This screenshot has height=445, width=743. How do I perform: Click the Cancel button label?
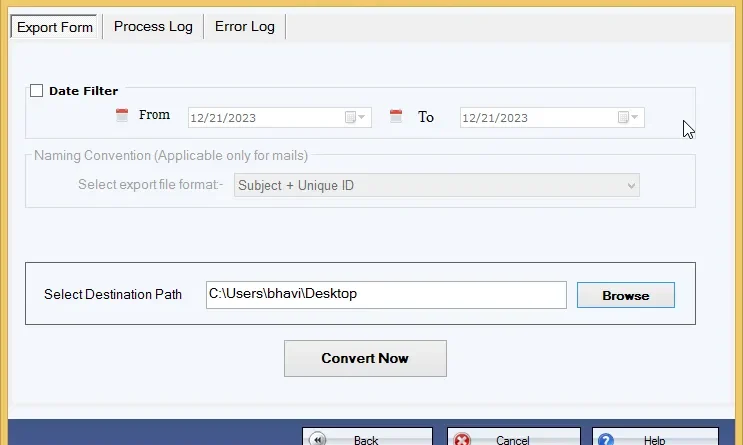click(513, 440)
